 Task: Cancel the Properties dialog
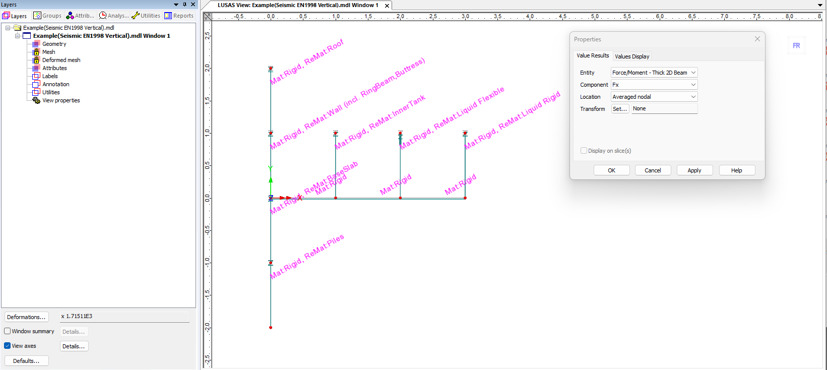(653, 170)
